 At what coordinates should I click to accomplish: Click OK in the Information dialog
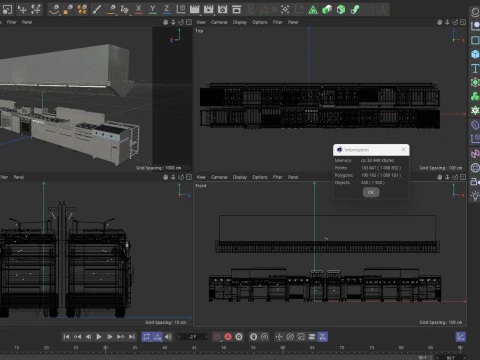coord(371,192)
